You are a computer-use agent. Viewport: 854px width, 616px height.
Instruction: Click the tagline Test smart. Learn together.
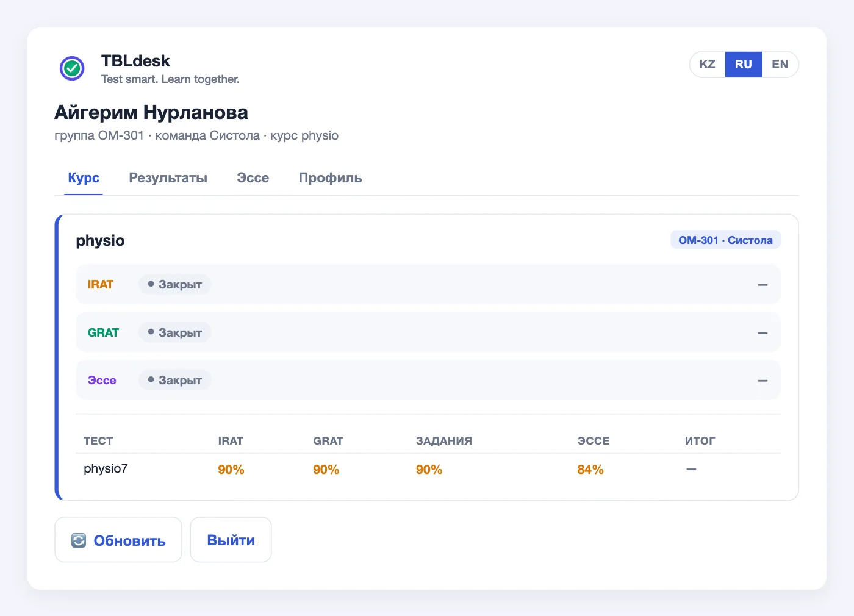tap(170, 79)
